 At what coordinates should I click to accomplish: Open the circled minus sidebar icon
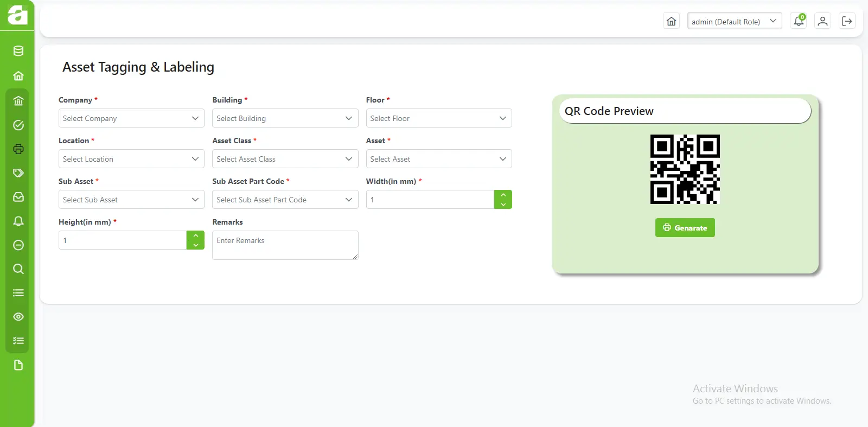tap(18, 245)
